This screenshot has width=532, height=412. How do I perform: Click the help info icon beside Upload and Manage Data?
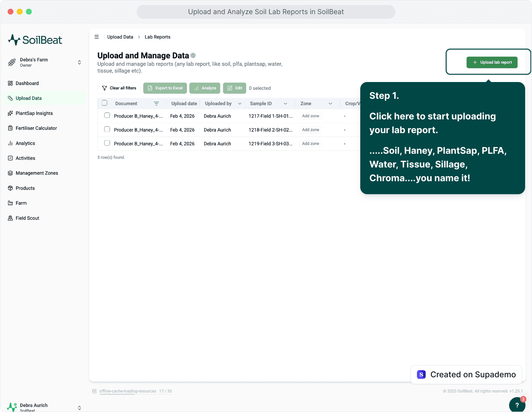point(193,55)
